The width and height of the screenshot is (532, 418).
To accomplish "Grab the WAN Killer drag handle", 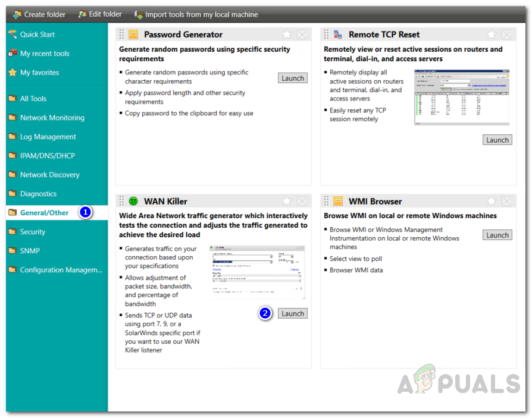I will [121, 201].
